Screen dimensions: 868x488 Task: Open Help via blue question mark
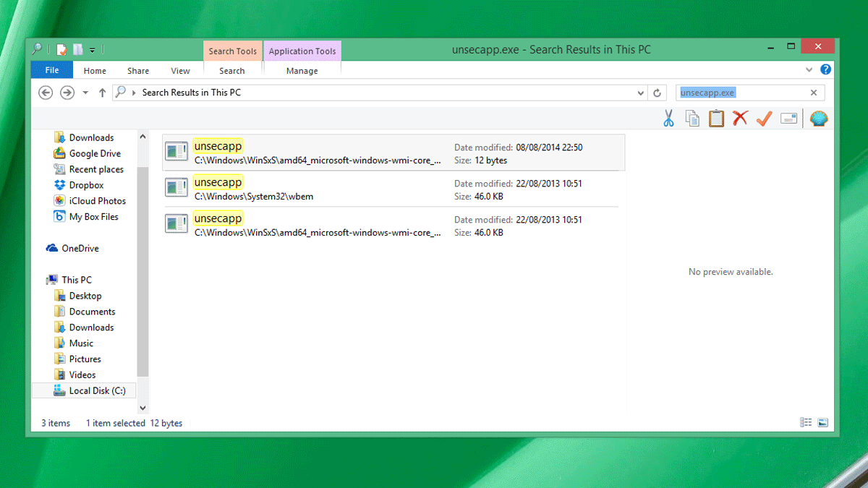coord(825,70)
